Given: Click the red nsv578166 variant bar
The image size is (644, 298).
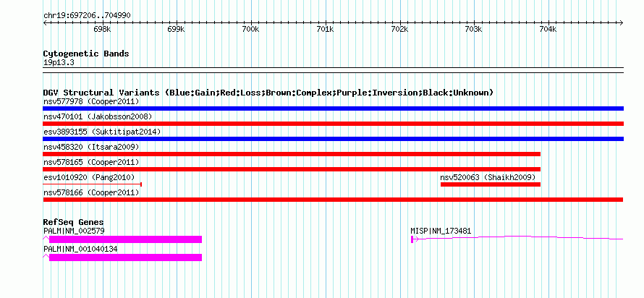Looking at the screenshot, I should (x=333, y=200).
